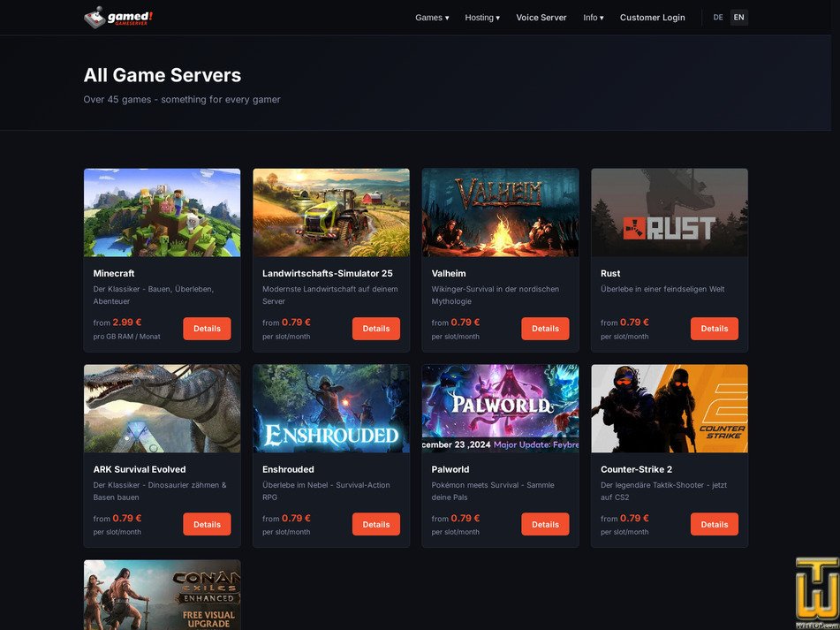Open the Voice Server page
Viewport: 840px width, 630px height.
541,18
